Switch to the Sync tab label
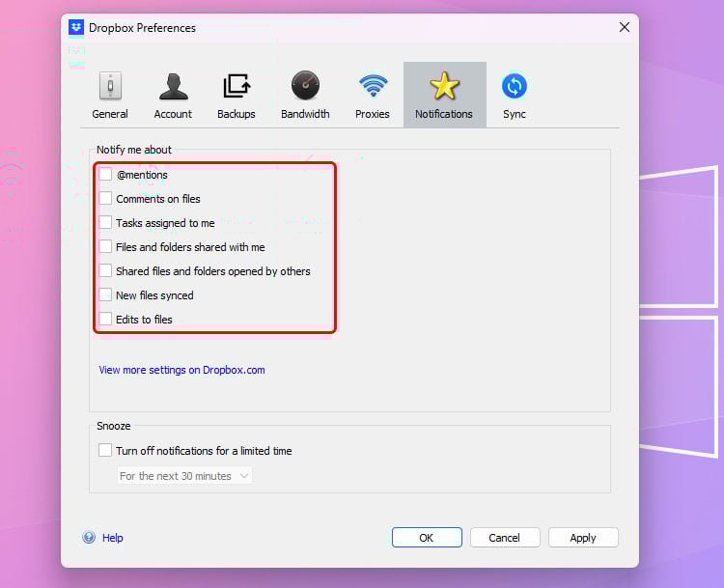This screenshot has width=724, height=588. pos(515,114)
